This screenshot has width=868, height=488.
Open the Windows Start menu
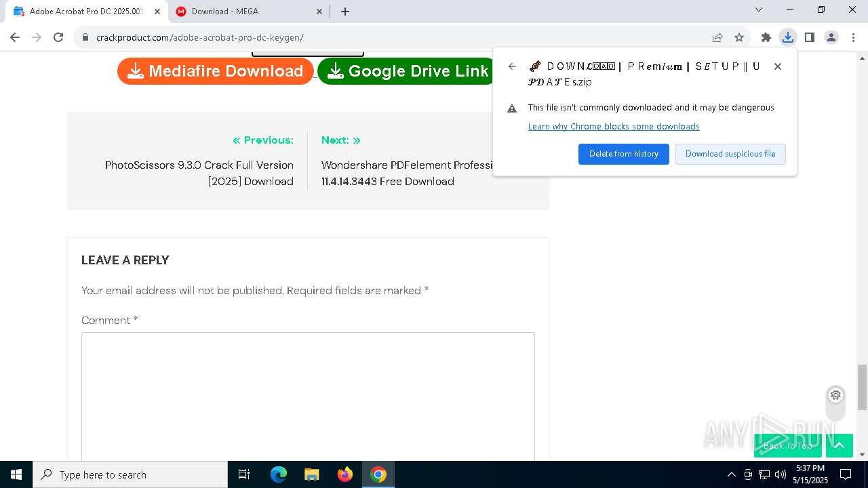[16, 474]
